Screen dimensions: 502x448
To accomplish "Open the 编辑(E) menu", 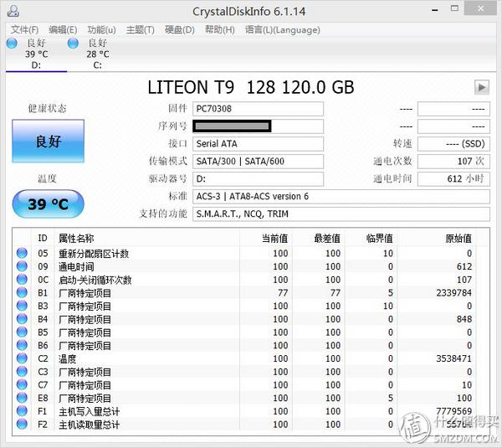I will 63,29.
